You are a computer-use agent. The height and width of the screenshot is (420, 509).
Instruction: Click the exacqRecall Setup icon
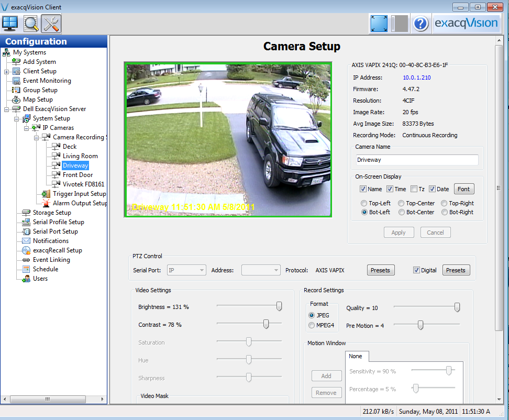[26, 250]
